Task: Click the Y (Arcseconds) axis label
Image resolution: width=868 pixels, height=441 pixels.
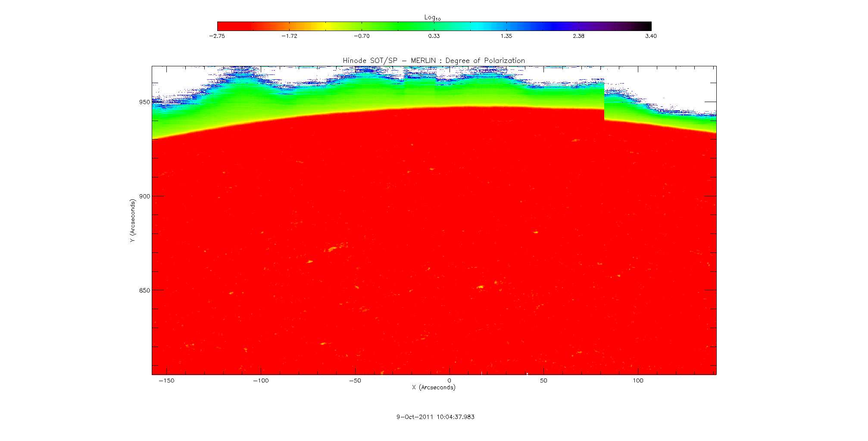Action: [x=132, y=220]
